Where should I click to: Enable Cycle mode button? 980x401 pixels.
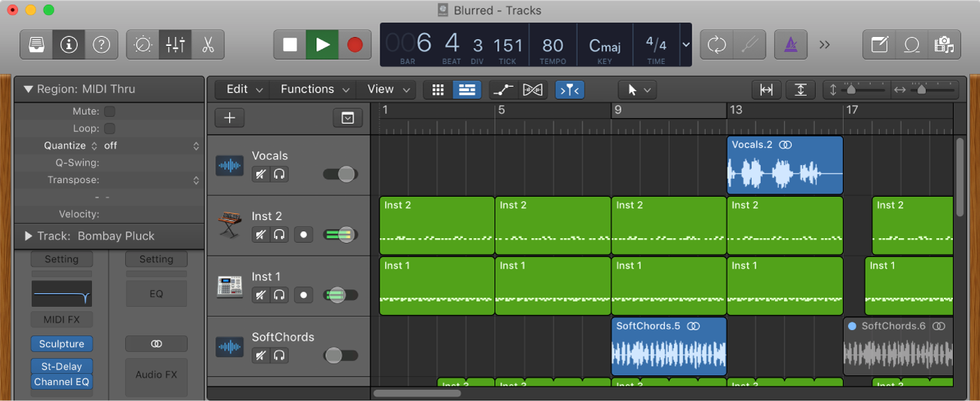coord(716,45)
